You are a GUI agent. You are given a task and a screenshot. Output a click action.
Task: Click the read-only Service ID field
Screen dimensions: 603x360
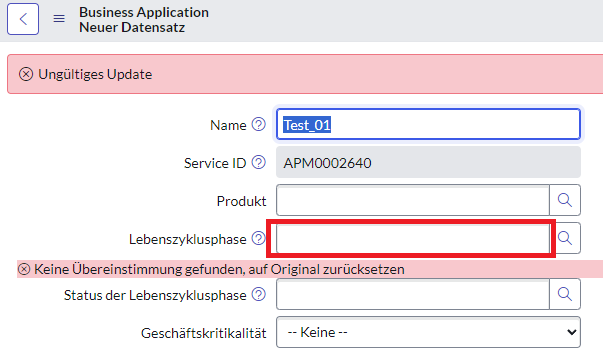click(x=428, y=162)
